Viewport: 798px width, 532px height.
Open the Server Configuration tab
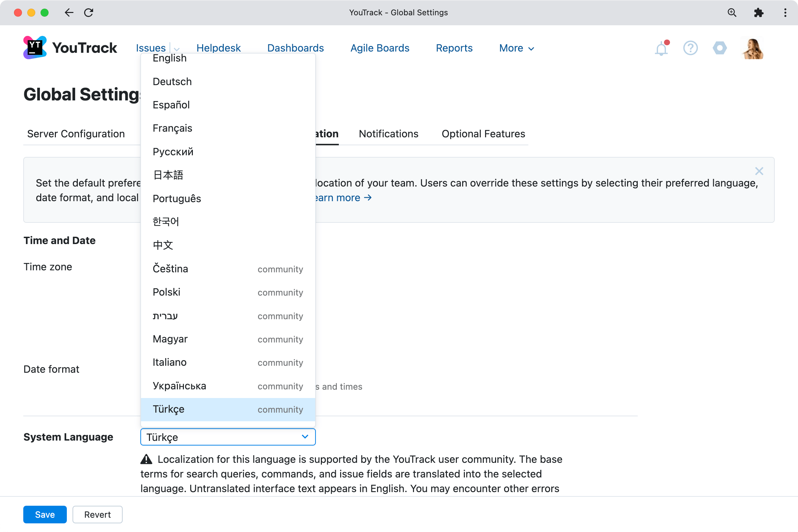(x=76, y=134)
